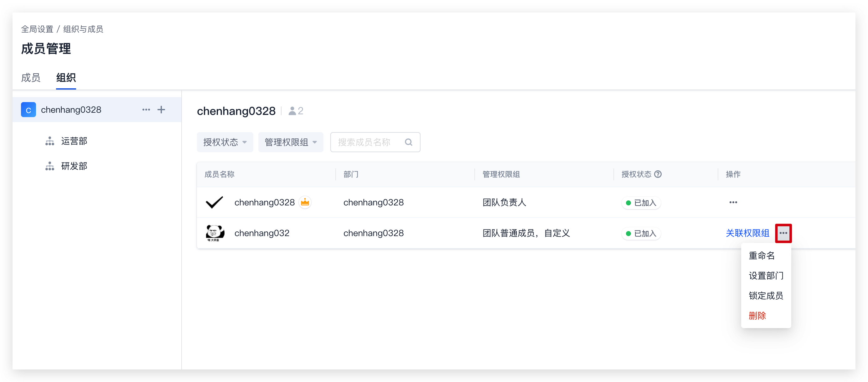Click the 运营部 department hierarchy icon

click(x=50, y=141)
